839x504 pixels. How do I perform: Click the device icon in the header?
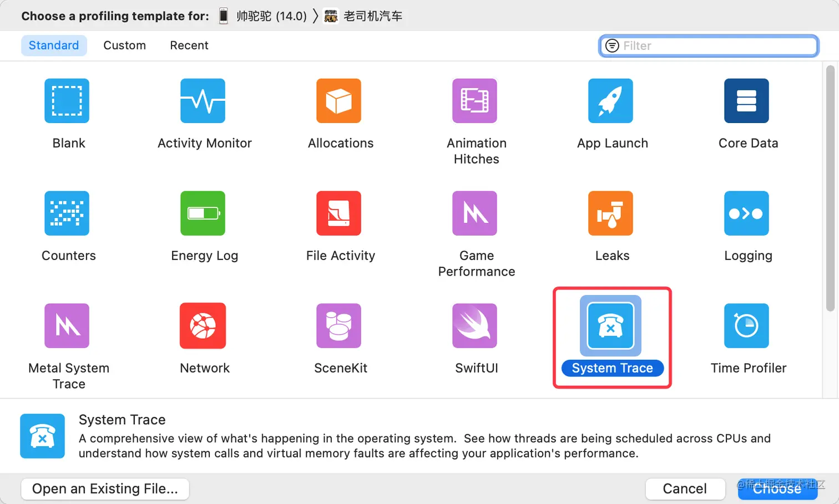(x=223, y=16)
